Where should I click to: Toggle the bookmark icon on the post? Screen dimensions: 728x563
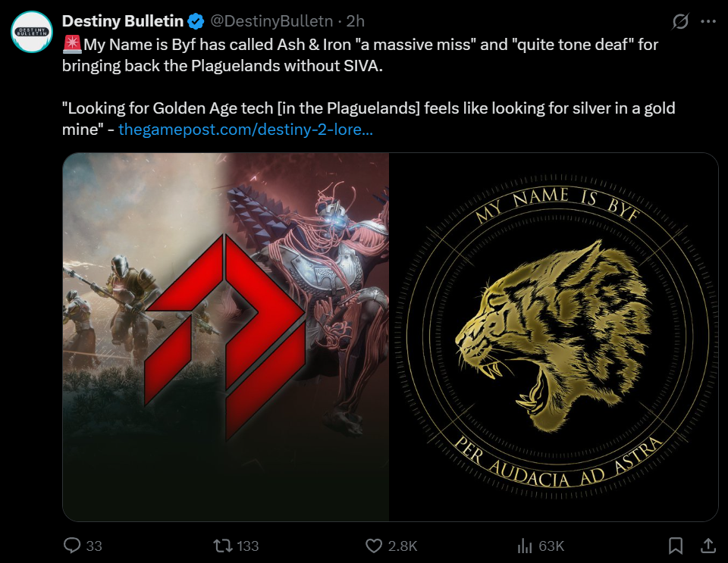[x=676, y=546]
